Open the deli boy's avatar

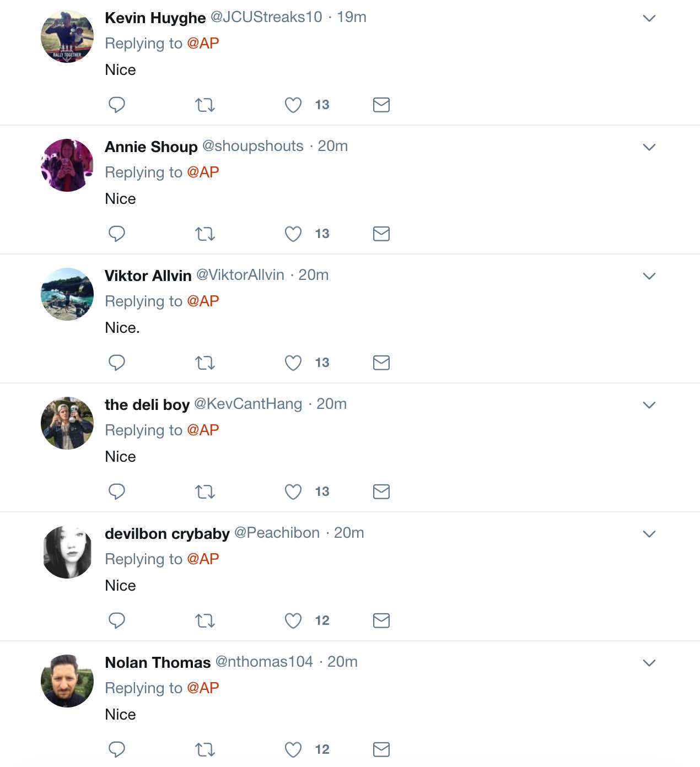(67, 423)
